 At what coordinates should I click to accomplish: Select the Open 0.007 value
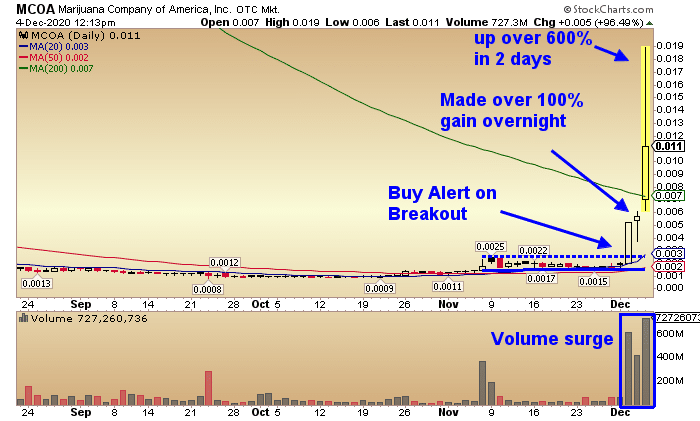click(229, 22)
